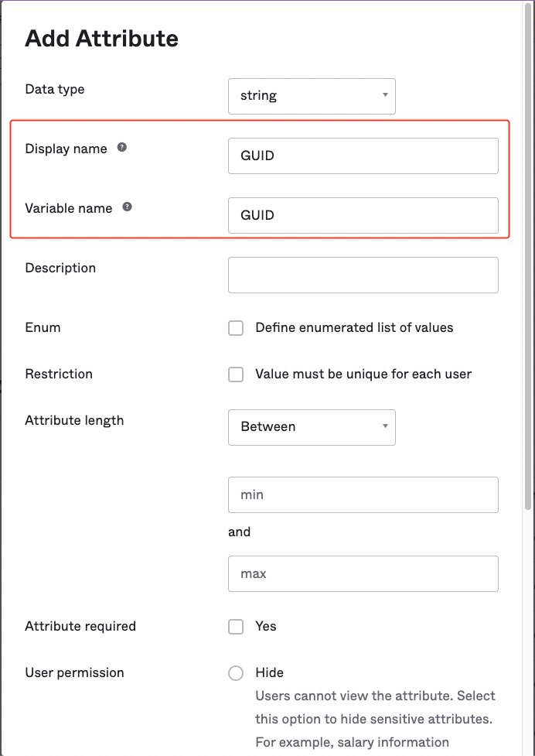Click the help icon beside Variable name
Image resolution: width=535 pixels, height=756 pixels.
(x=128, y=207)
